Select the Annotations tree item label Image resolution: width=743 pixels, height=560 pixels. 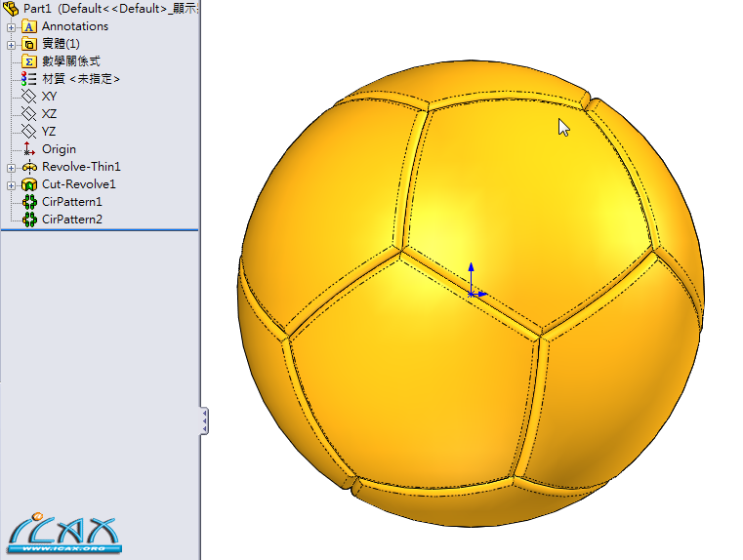click(x=75, y=26)
